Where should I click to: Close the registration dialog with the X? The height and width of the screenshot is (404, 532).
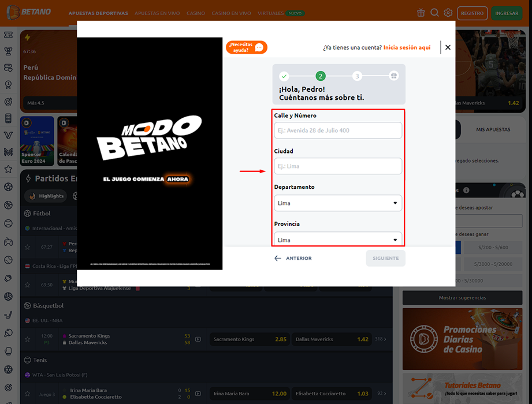click(x=448, y=47)
